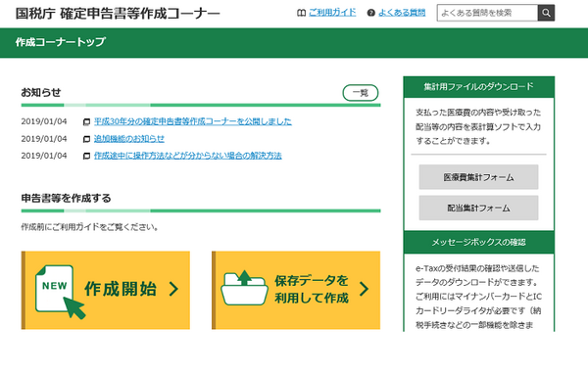Open the 追加機能のお知らせ link
This screenshot has height=373, width=588.
coord(129,139)
